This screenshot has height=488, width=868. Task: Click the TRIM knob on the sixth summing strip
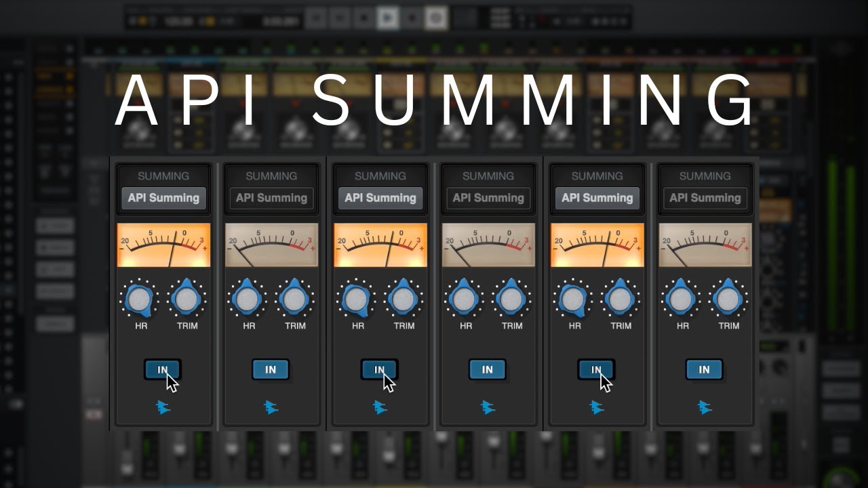pyautogui.click(x=729, y=299)
